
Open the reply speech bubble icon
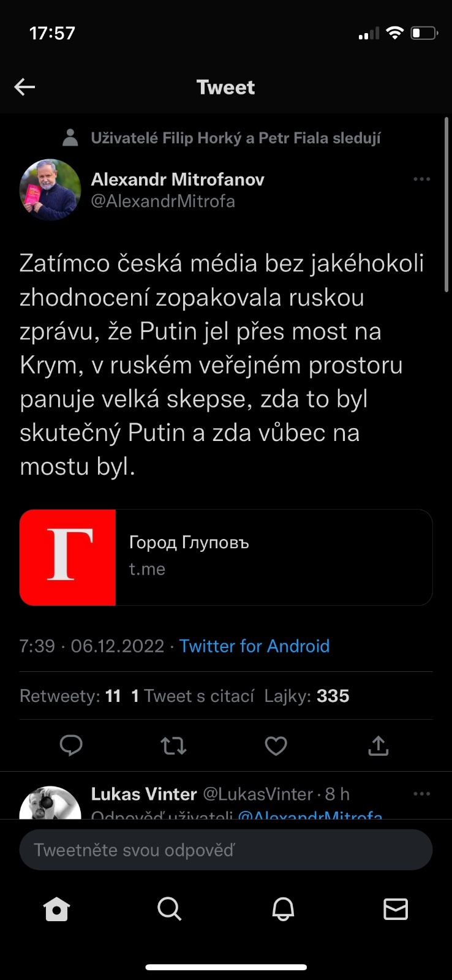(71, 745)
